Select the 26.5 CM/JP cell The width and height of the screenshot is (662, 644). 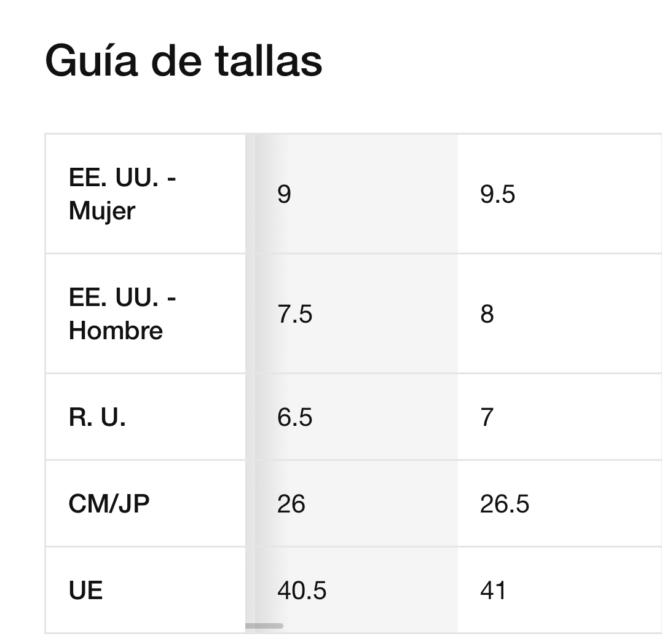pyautogui.click(x=560, y=503)
